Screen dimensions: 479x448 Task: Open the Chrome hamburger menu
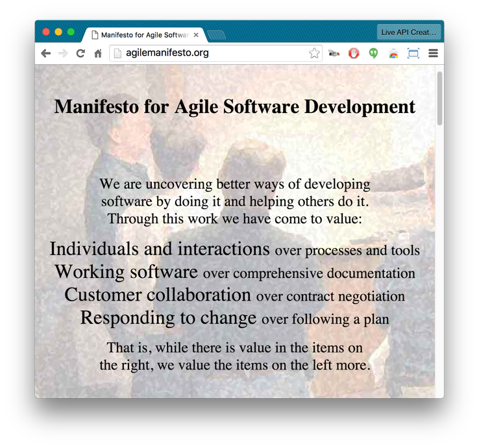coord(433,53)
